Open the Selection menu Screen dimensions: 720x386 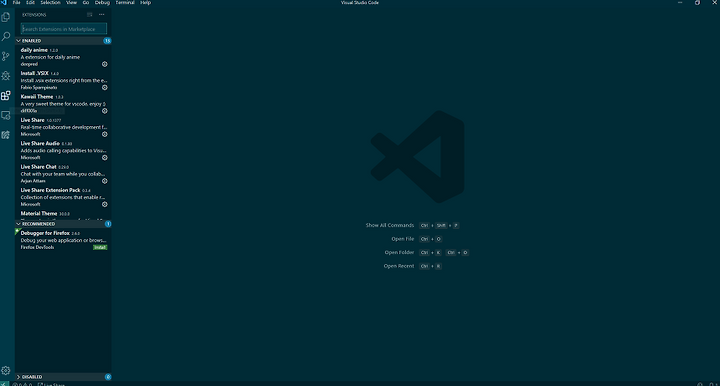pyautogui.click(x=51, y=2)
